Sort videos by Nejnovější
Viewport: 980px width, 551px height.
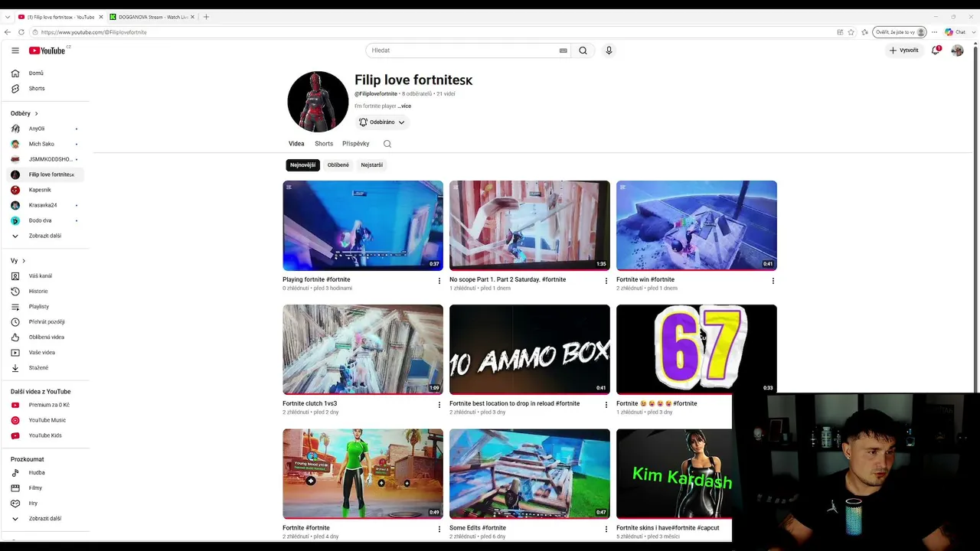coord(303,165)
